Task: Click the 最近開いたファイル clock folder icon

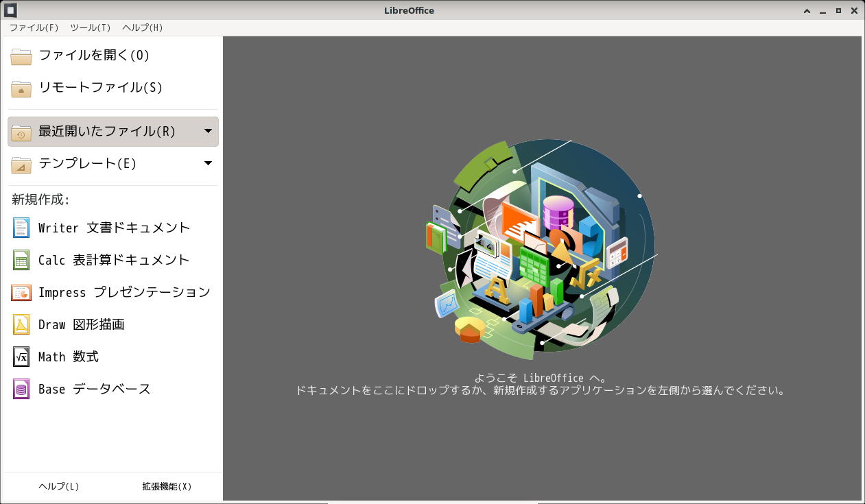Action: (x=21, y=132)
